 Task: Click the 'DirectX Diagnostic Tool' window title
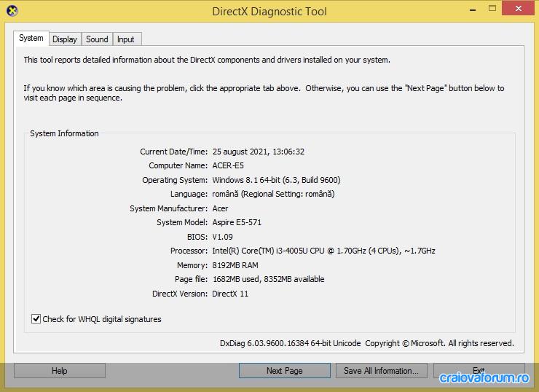pyautogui.click(x=269, y=12)
